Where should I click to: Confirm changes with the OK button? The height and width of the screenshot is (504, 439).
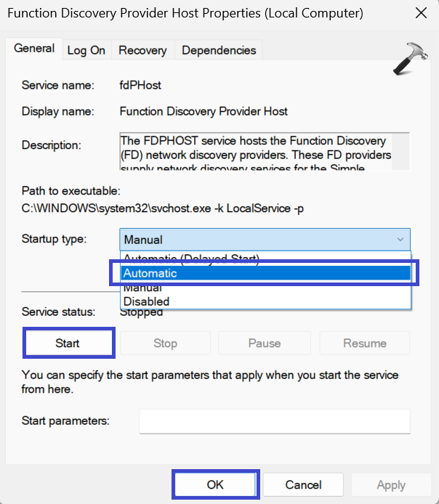(x=215, y=484)
